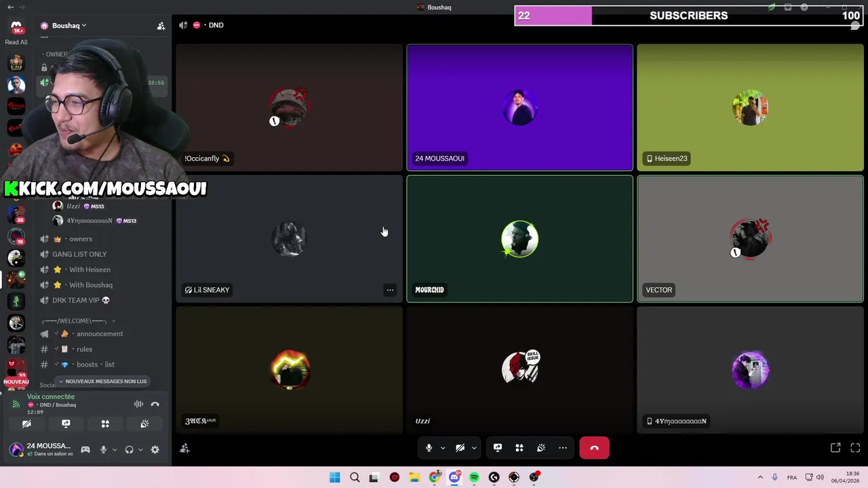Image resolution: width=868 pixels, height=488 pixels.
Task: Focus the MOURCHID video tile
Action: coord(519,239)
